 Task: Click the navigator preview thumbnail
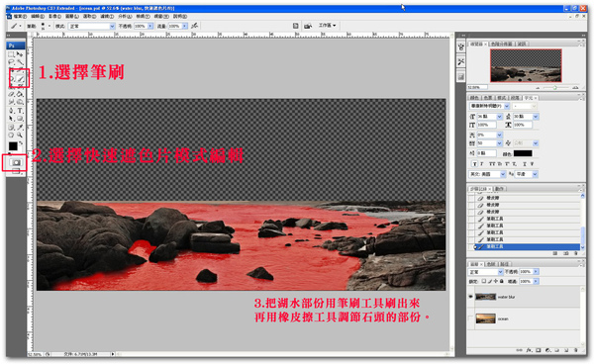(x=527, y=65)
